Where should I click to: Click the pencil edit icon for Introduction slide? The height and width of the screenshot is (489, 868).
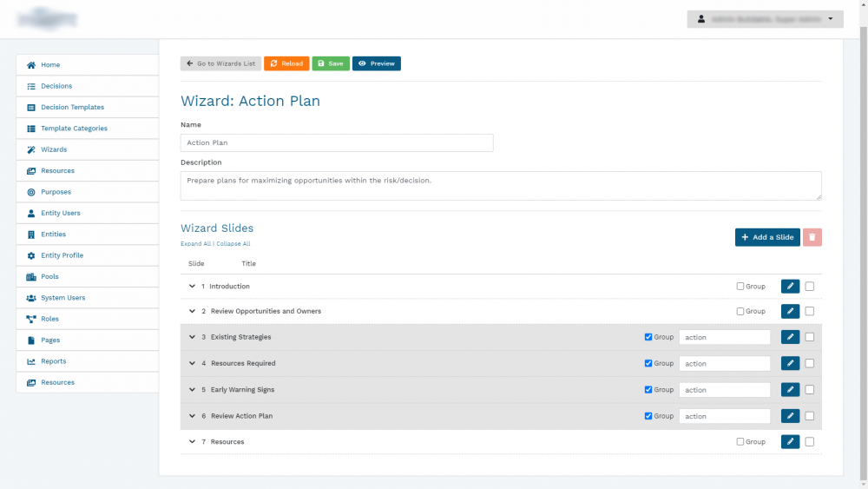pos(790,287)
